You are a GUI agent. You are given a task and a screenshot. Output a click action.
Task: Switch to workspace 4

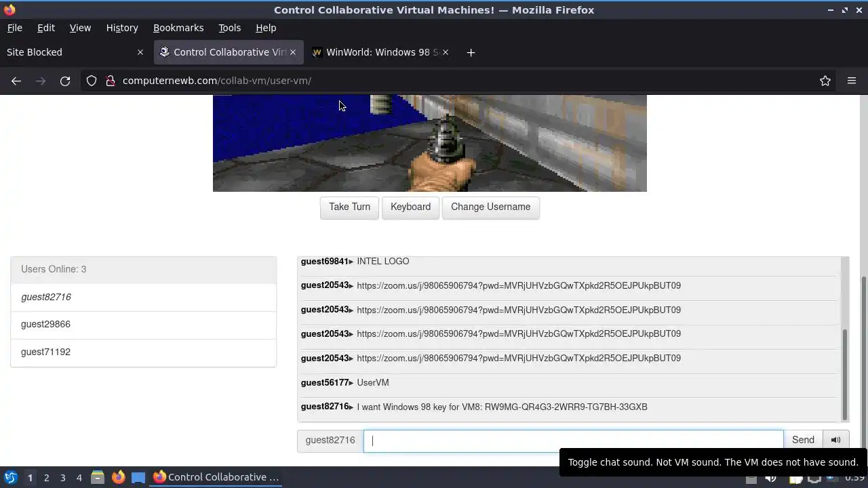coord(79,477)
